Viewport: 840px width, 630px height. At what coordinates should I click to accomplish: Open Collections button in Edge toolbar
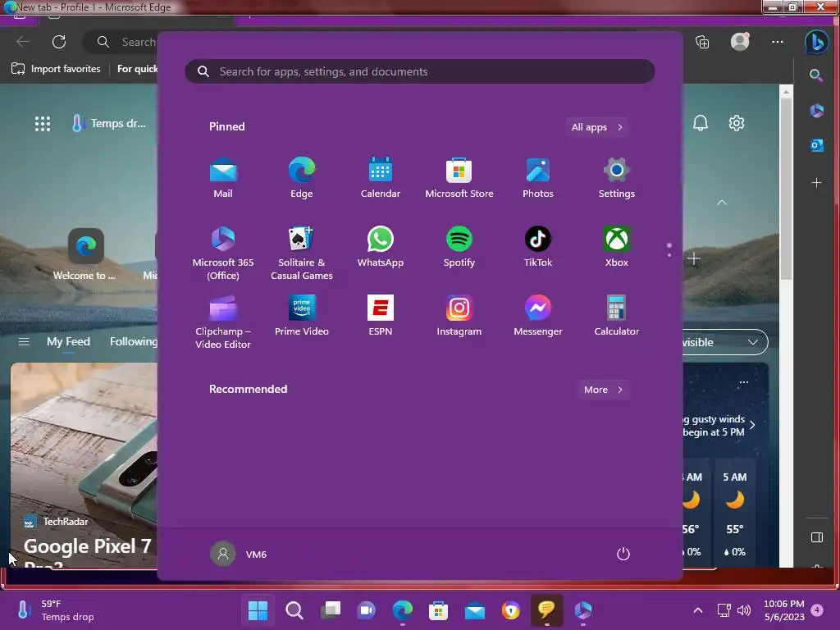point(702,42)
